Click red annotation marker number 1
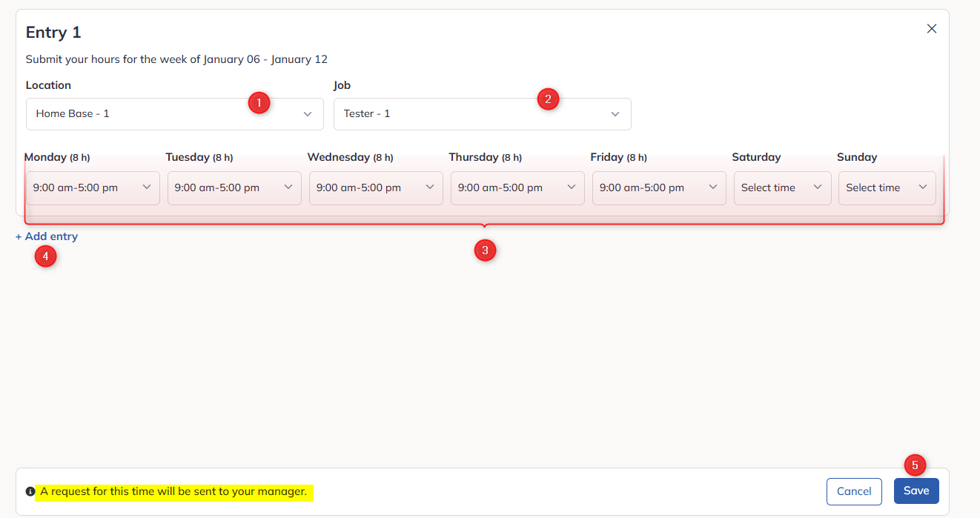980x518 pixels. click(x=258, y=103)
